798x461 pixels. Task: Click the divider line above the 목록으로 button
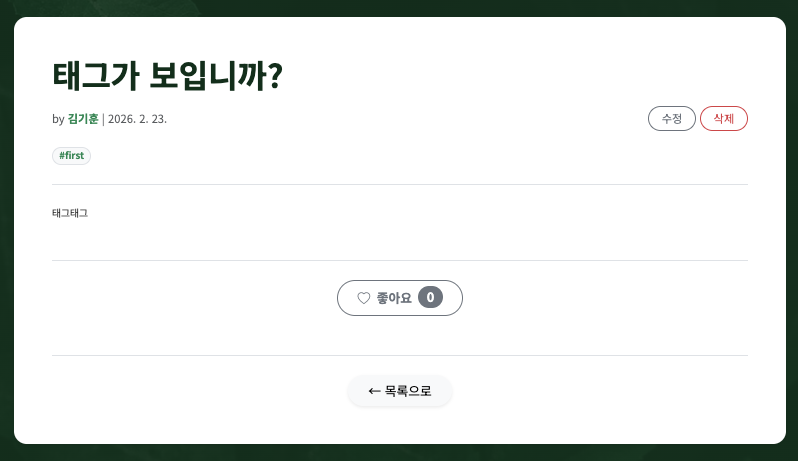[400, 355]
